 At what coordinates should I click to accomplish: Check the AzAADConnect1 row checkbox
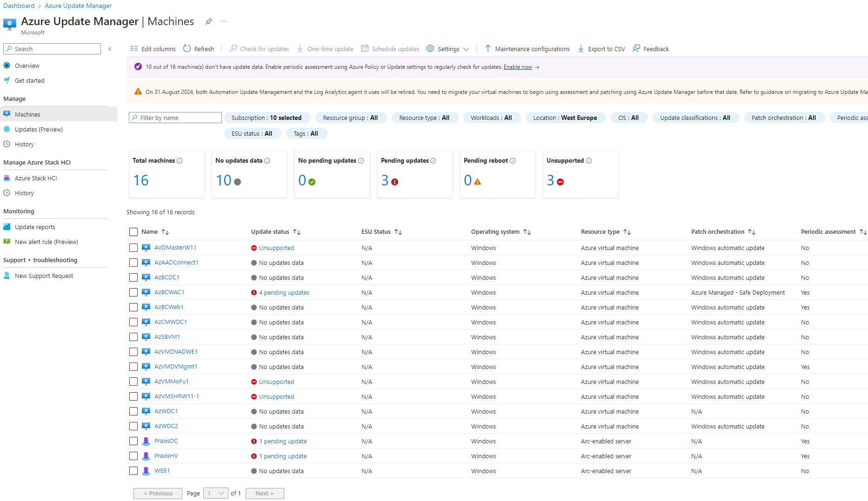134,263
